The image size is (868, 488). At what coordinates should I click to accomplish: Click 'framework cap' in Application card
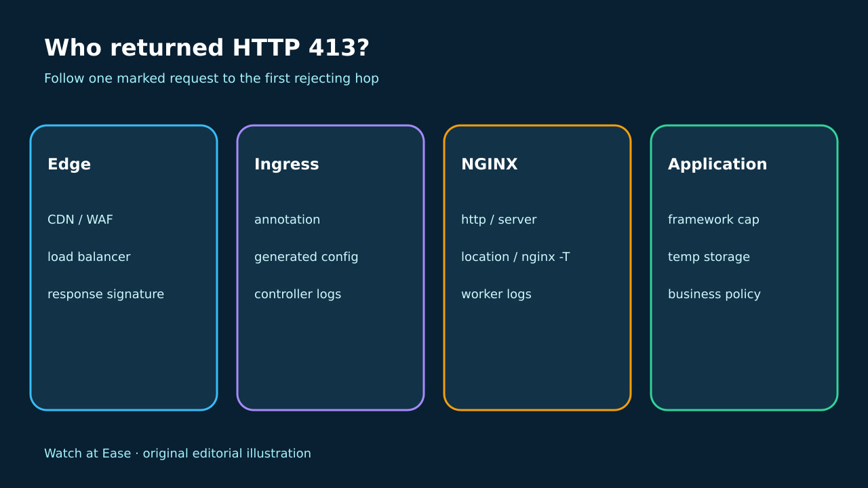713,220
